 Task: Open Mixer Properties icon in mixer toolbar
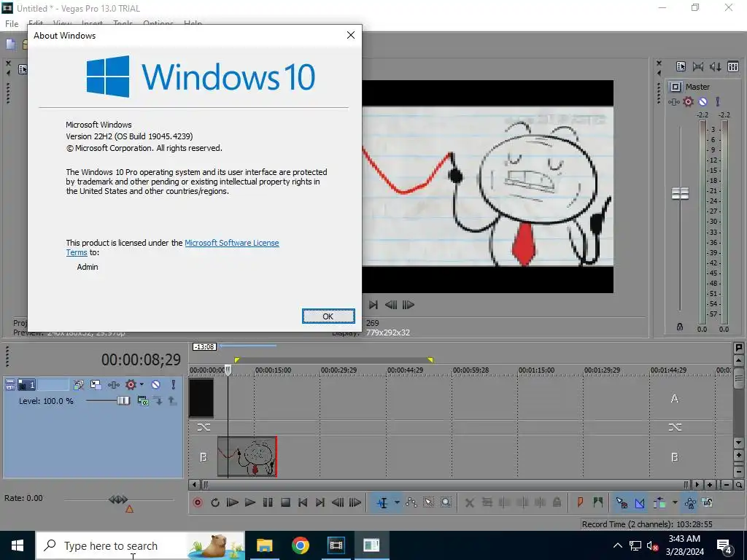click(681, 66)
